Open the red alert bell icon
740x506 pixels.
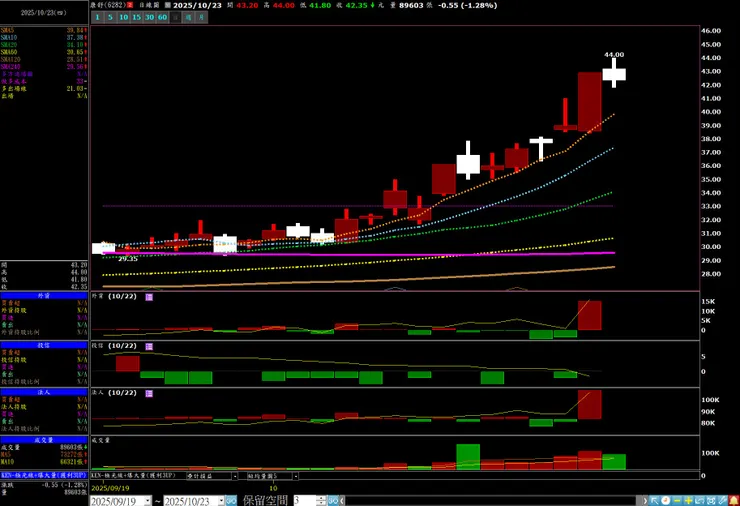(734, 500)
